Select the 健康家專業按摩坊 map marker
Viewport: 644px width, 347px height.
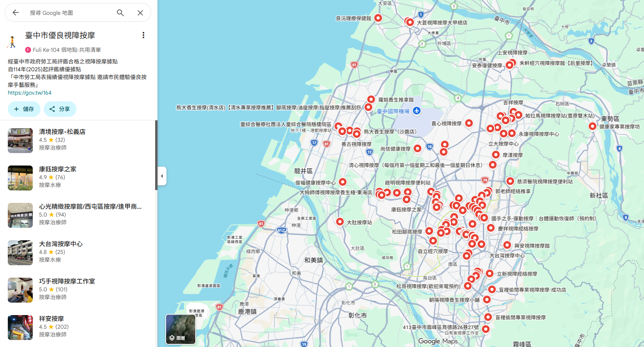pyautogui.click(x=592, y=126)
